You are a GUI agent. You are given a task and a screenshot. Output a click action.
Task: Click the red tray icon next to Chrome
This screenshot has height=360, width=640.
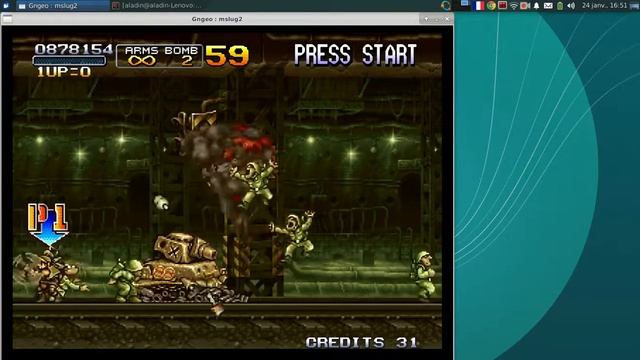click(x=502, y=5)
